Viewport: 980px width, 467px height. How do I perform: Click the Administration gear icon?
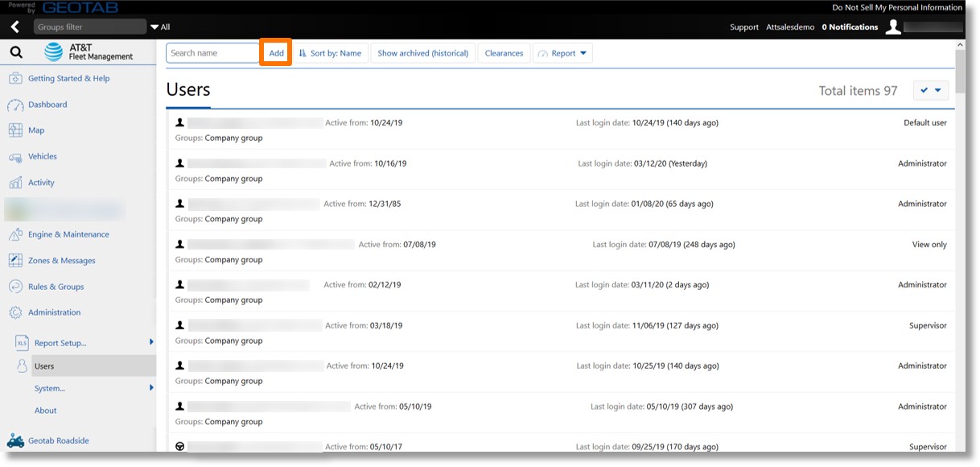point(15,312)
